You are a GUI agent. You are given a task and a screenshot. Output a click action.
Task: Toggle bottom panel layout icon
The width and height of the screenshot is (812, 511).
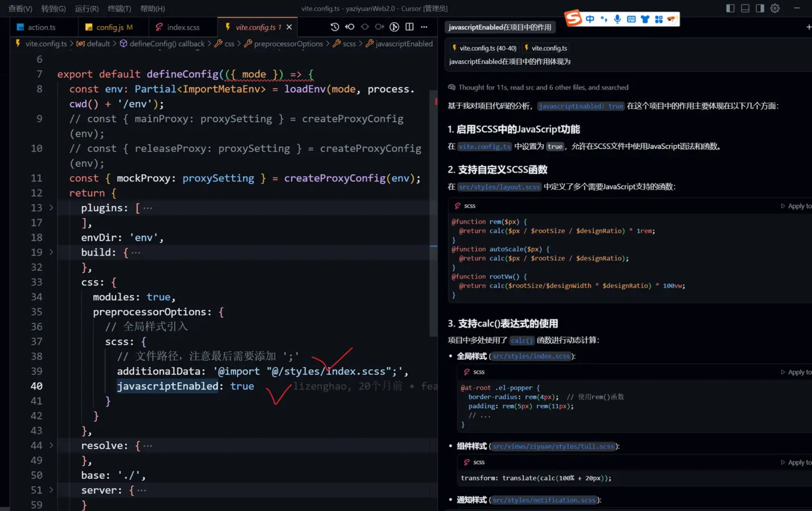pyautogui.click(x=745, y=8)
